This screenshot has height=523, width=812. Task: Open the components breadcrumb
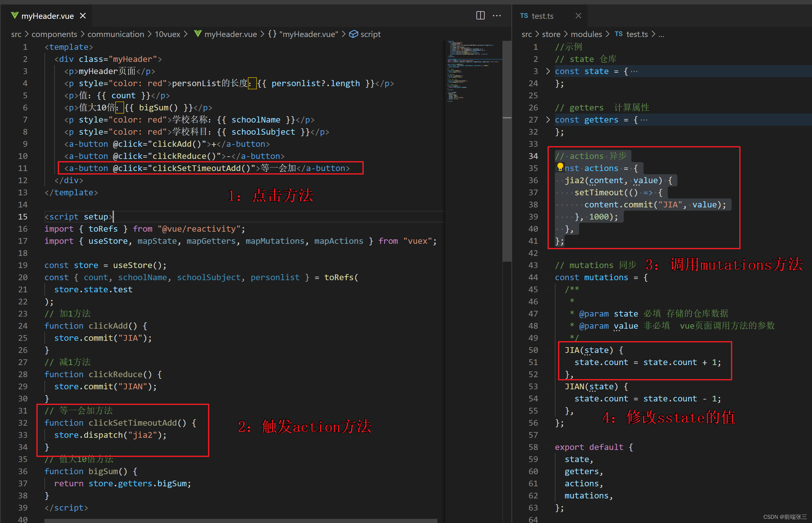[x=54, y=34]
